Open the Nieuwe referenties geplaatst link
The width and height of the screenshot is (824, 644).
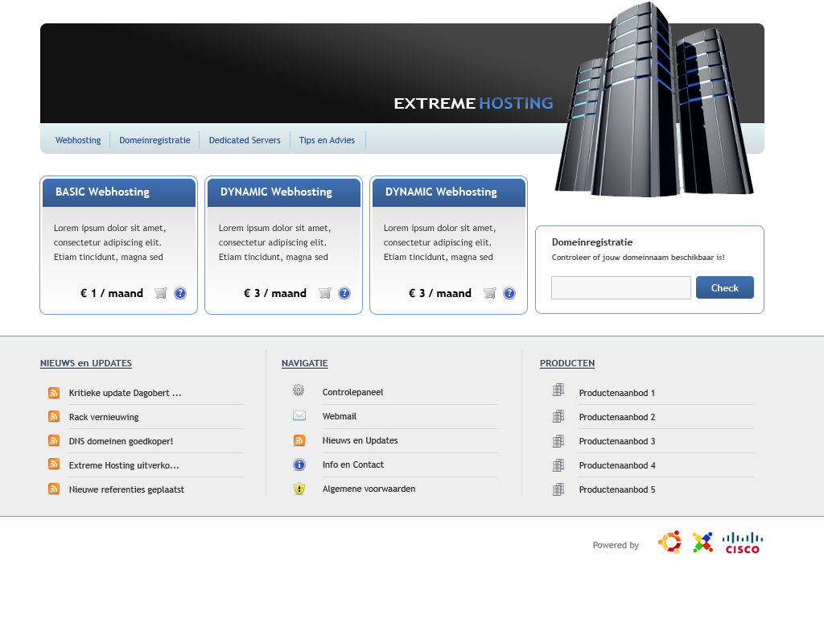pos(126,489)
